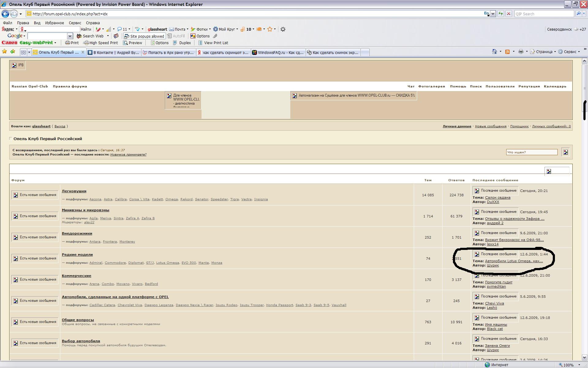This screenshot has width=588, height=368.
Task: Click the zoom level 100% control
Action: [569, 365]
